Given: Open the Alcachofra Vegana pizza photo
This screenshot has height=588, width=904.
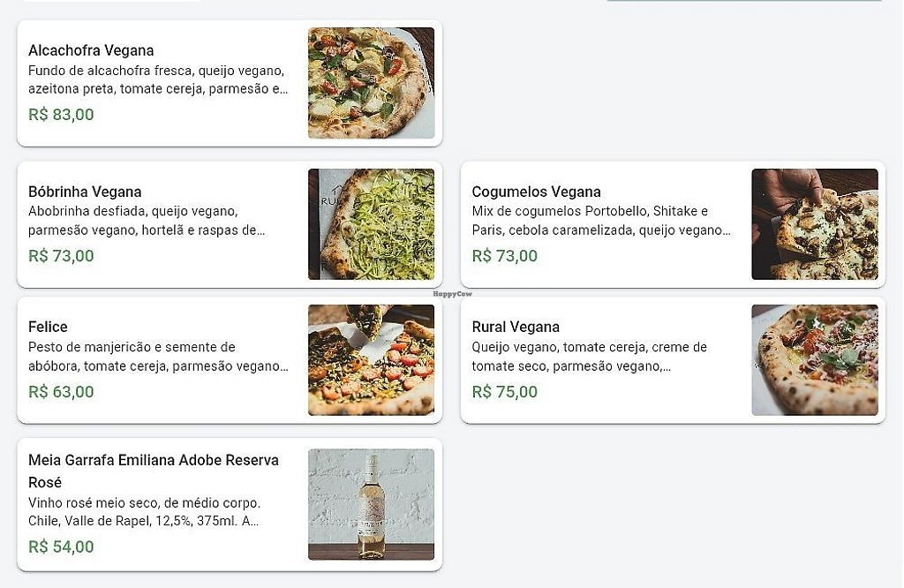Looking at the screenshot, I should 371,83.
